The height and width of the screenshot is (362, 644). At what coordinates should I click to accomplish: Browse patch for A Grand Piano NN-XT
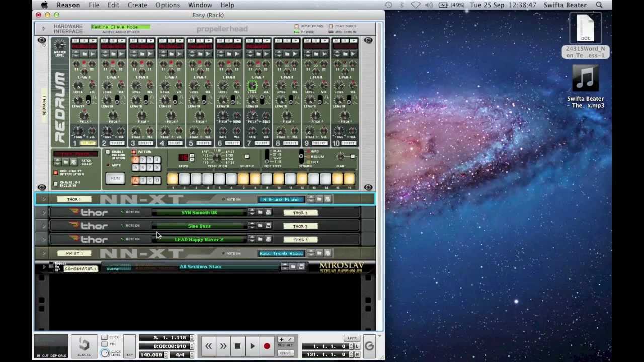click(319, 199)
